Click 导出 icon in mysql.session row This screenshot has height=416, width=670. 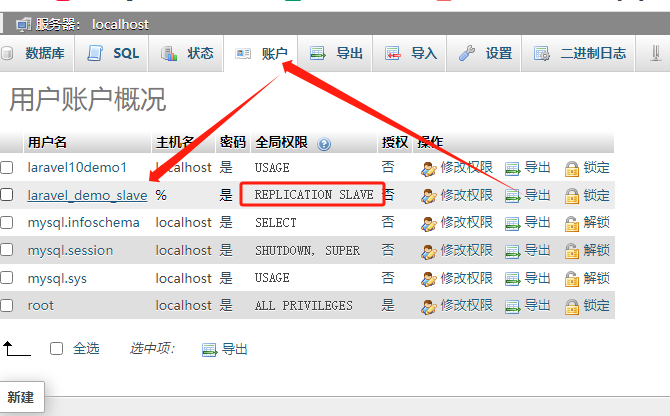click(512, 252)
